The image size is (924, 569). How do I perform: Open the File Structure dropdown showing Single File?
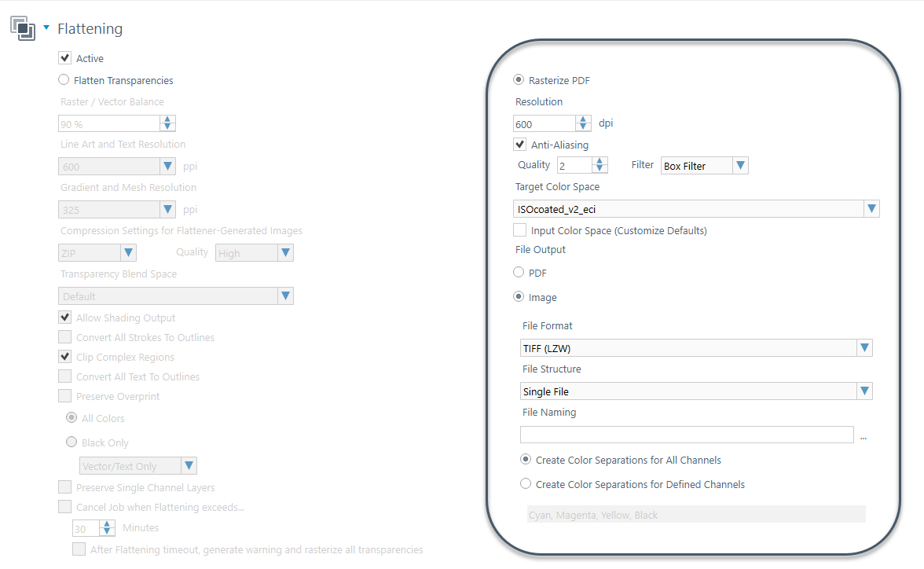(x=864, y=391)
